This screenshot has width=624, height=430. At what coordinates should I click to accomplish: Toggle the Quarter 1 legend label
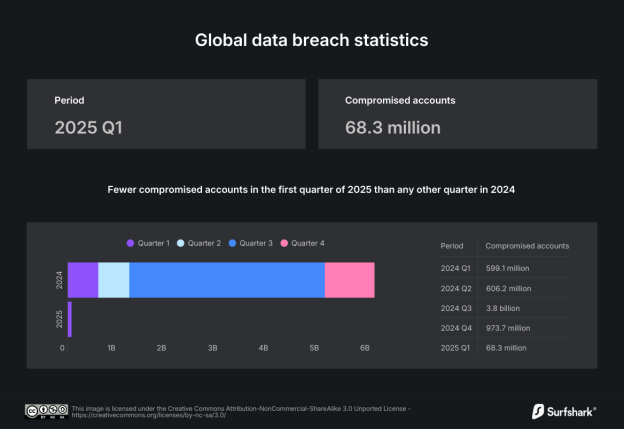(154, 244)
